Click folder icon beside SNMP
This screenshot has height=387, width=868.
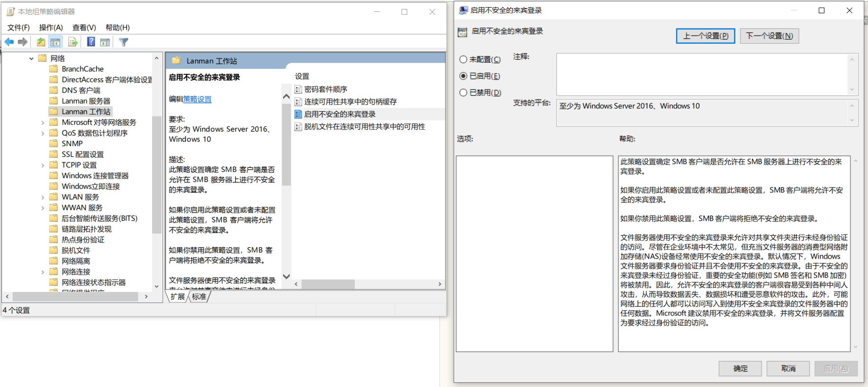pyautogui.click(x=54, y=144)
